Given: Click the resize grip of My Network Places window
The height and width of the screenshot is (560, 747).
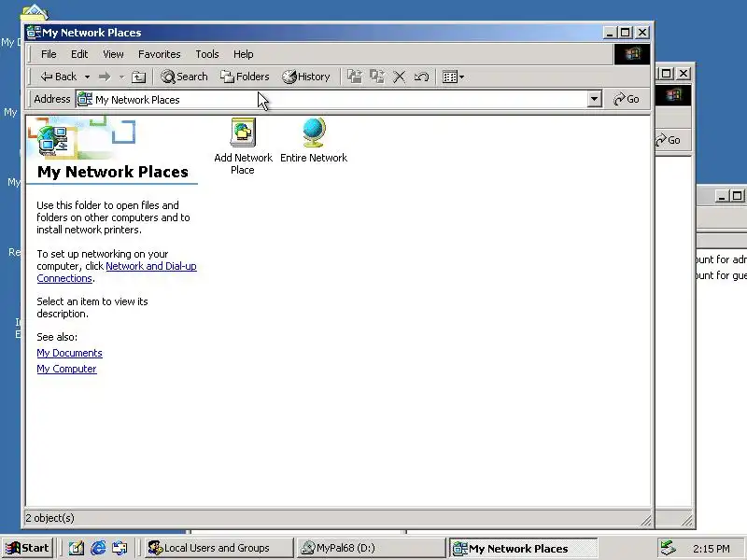Looking at the screenshot, I should click(645, 521).
